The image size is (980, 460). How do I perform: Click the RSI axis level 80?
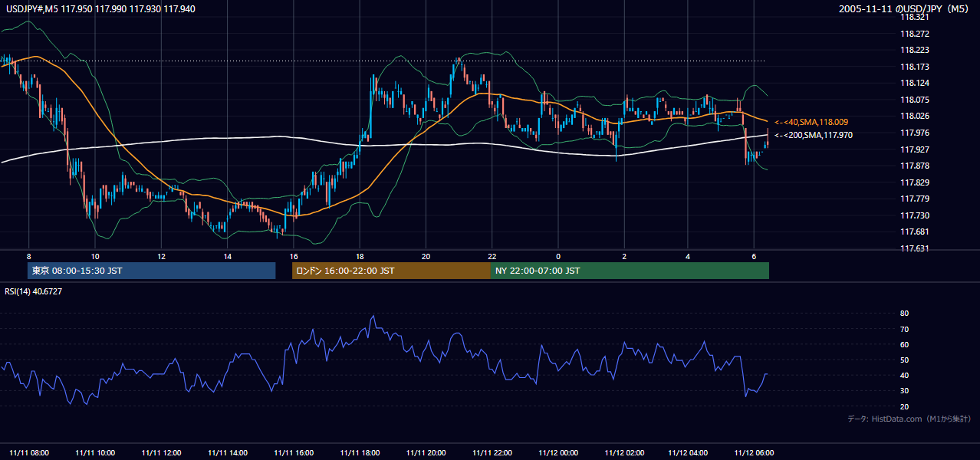point(904,314)
